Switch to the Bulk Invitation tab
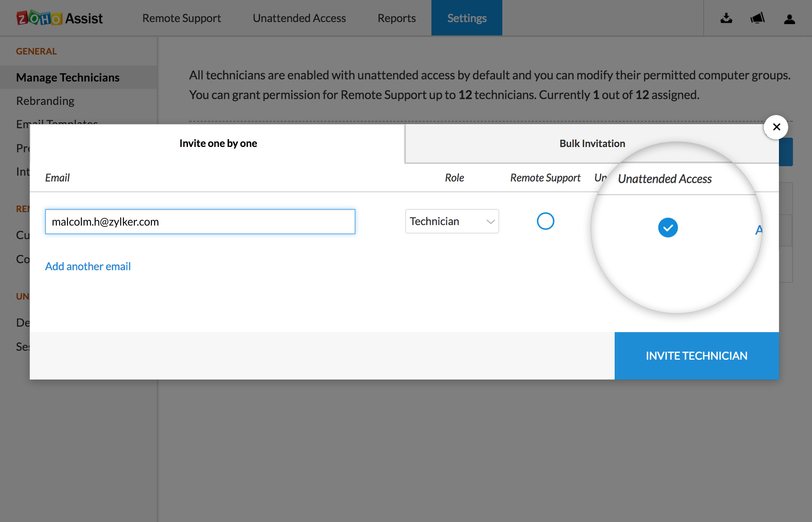812x522 pixels. (x=592, y=143)
